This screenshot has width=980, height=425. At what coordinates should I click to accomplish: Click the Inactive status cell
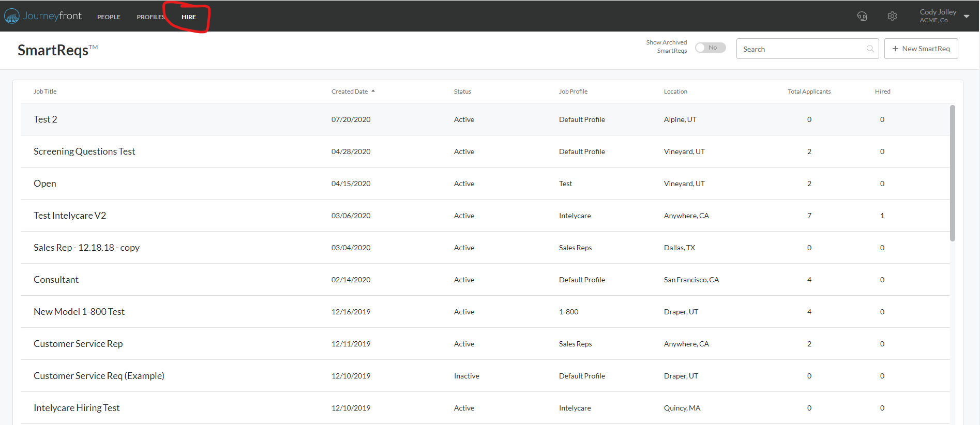click(x=466, y=376)
